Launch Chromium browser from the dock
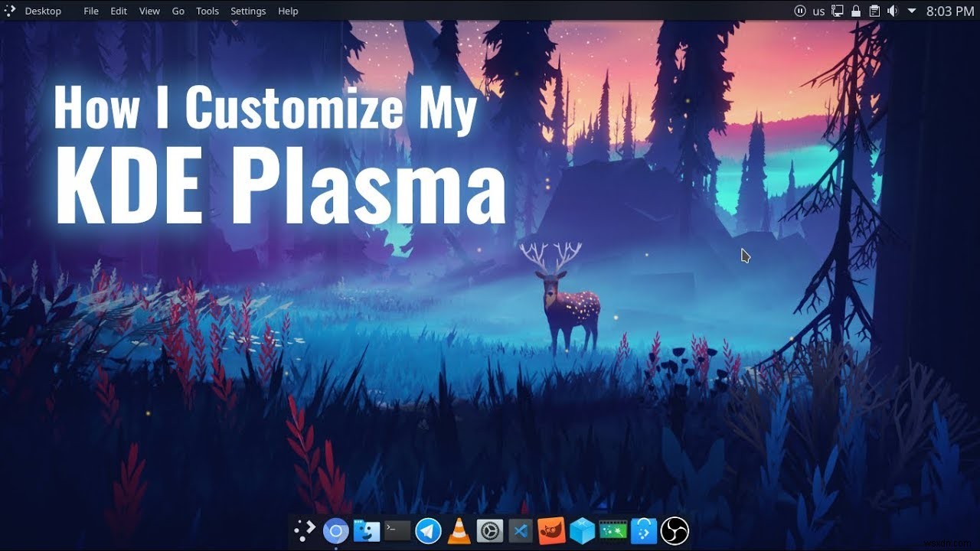The image size is (980, 551). pos(335,530)
